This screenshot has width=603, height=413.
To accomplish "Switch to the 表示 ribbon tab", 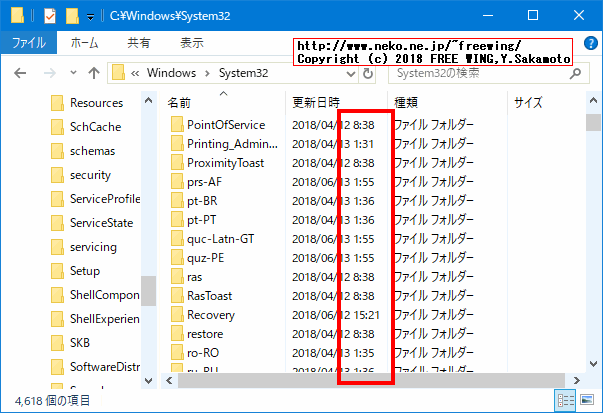I will click(192, 43).
